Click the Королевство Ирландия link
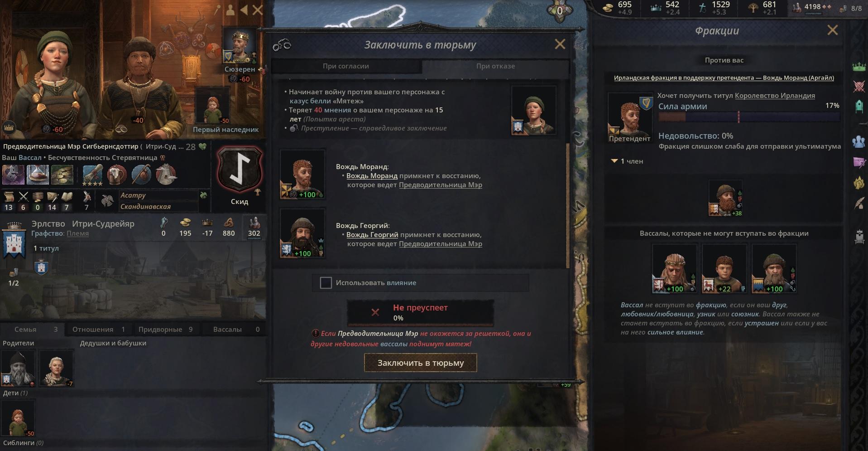 click(775, 96)
